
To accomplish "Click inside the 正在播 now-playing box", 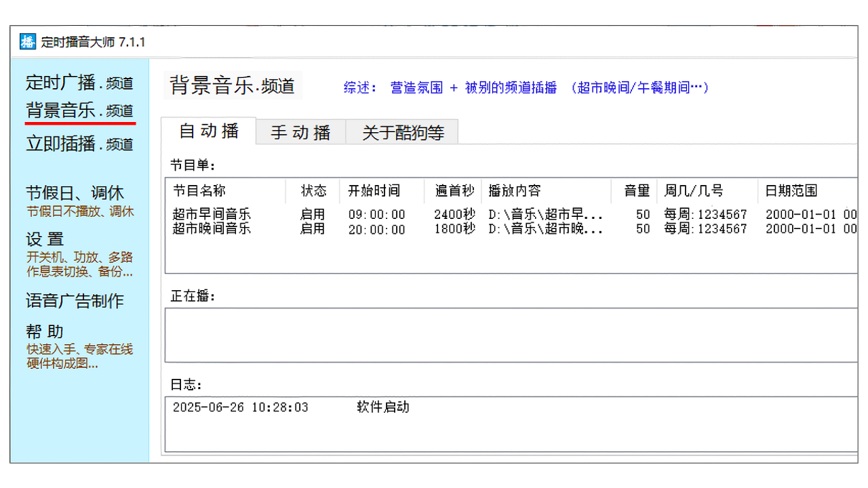I will pos(509,335).
